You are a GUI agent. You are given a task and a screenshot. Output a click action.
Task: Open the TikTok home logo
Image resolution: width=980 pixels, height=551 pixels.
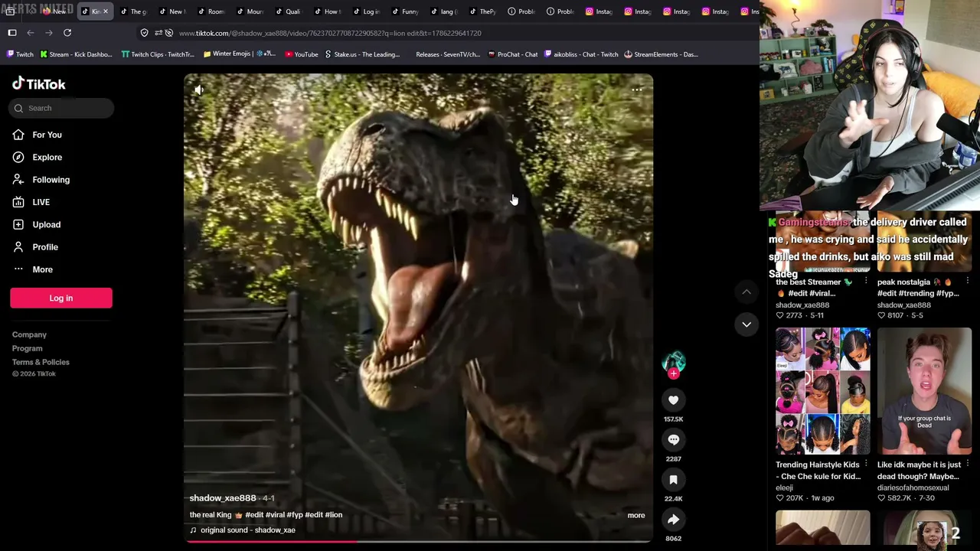pyautogui.click(x=38, y=83)
